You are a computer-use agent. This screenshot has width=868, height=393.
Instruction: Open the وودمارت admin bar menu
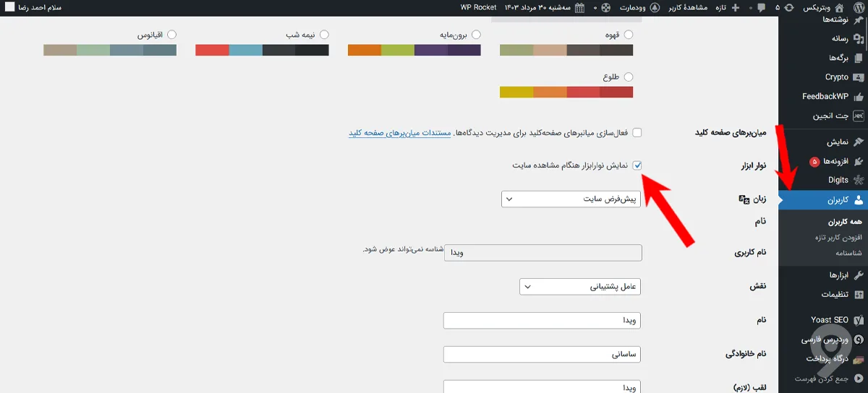point(634,7)
